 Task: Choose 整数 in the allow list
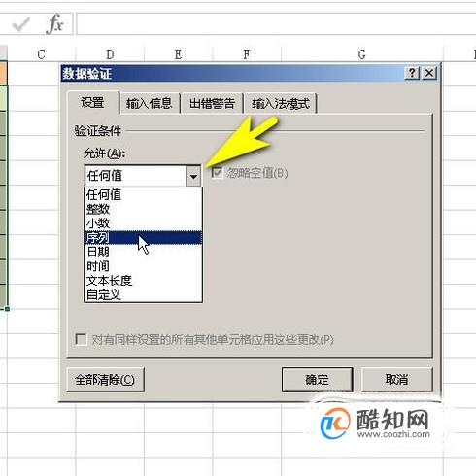point(143,209)
